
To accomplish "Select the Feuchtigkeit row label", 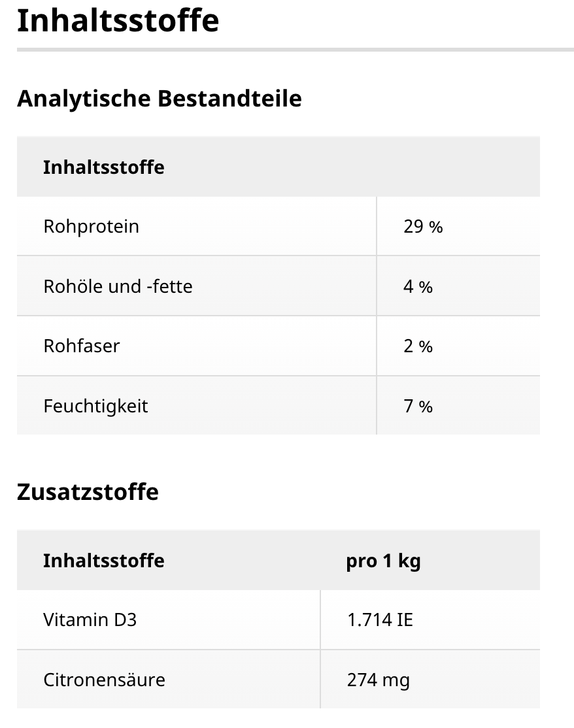I will [95, 406].
